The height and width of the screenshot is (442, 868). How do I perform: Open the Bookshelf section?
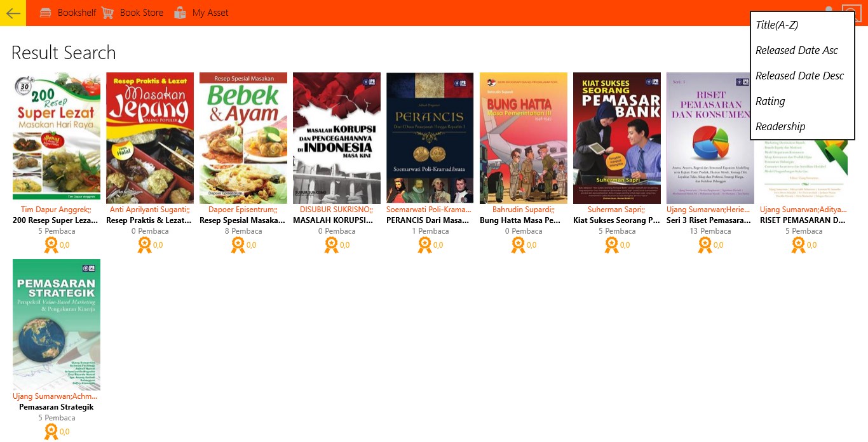point(67,13)
